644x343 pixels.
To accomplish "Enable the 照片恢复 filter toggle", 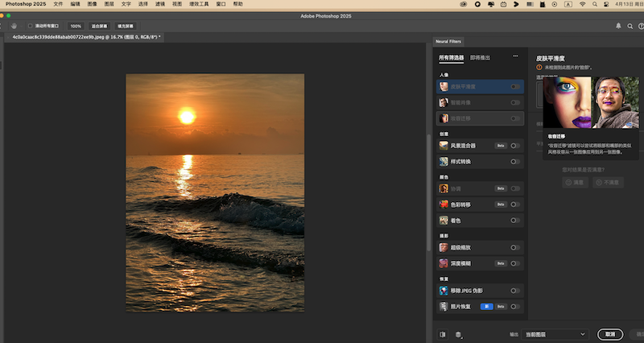I will click(514, 307).
